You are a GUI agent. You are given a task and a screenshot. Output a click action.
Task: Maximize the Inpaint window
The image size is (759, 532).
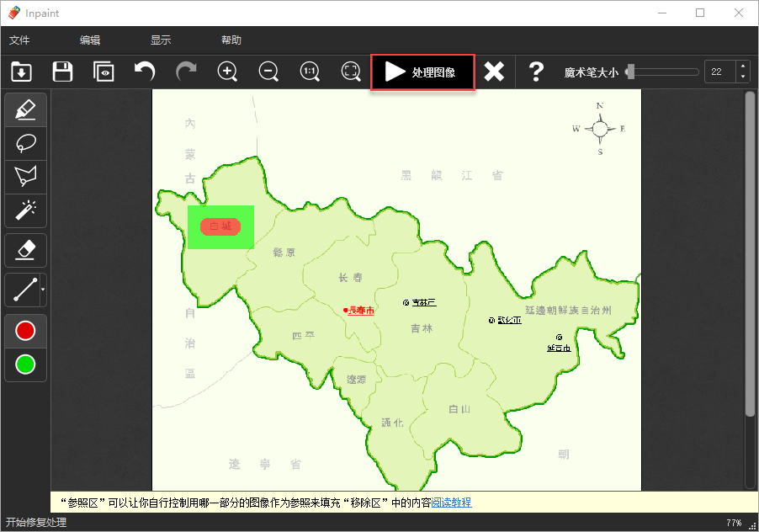click(x=700, y=13)
